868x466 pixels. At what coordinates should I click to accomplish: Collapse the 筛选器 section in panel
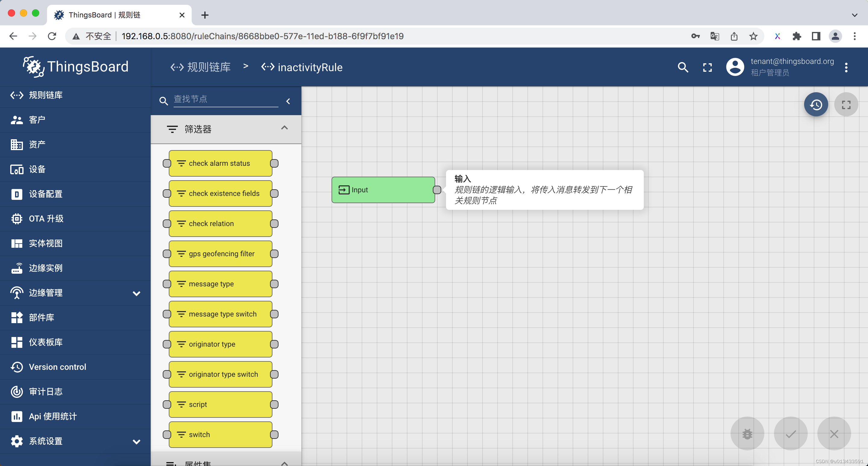285,128
